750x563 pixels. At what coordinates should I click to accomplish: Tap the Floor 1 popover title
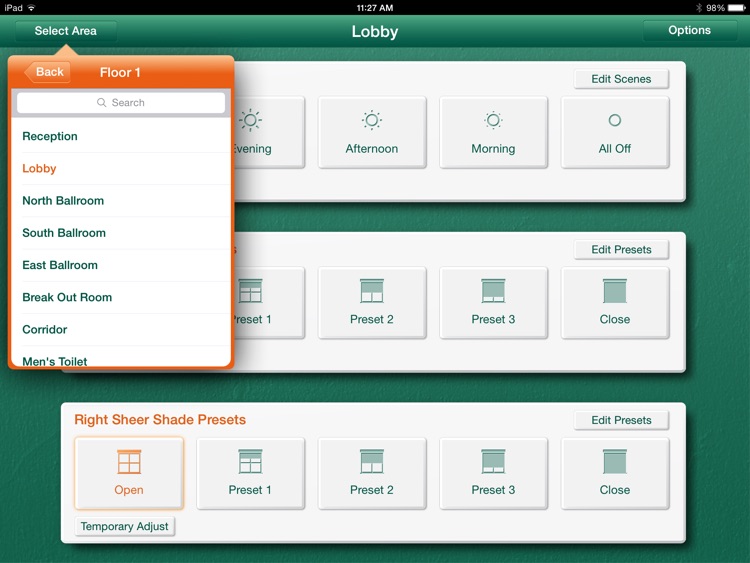click(x=120, y=72)
